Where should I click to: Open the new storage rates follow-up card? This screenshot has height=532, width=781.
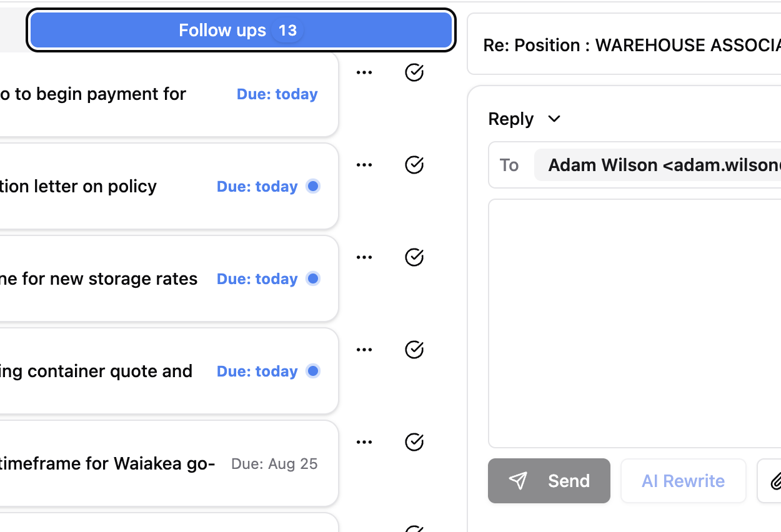coord(125,278)
